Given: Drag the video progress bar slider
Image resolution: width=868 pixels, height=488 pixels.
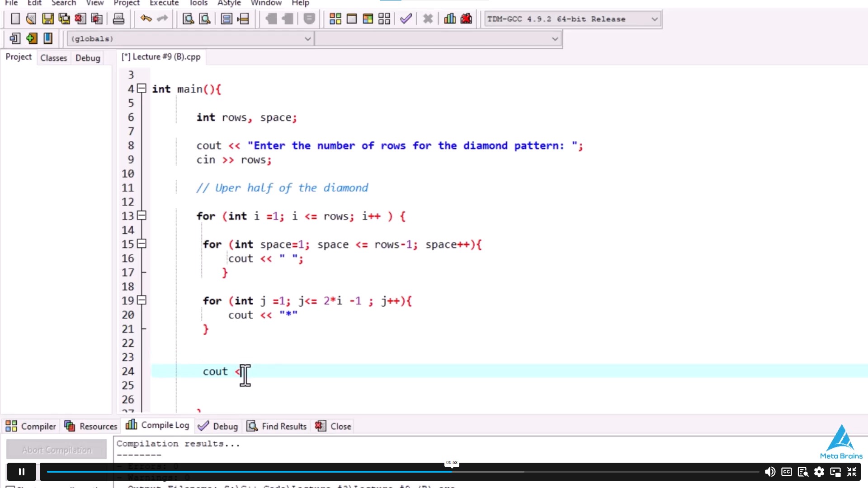Looking at the screenshot, I should (451, 471).
